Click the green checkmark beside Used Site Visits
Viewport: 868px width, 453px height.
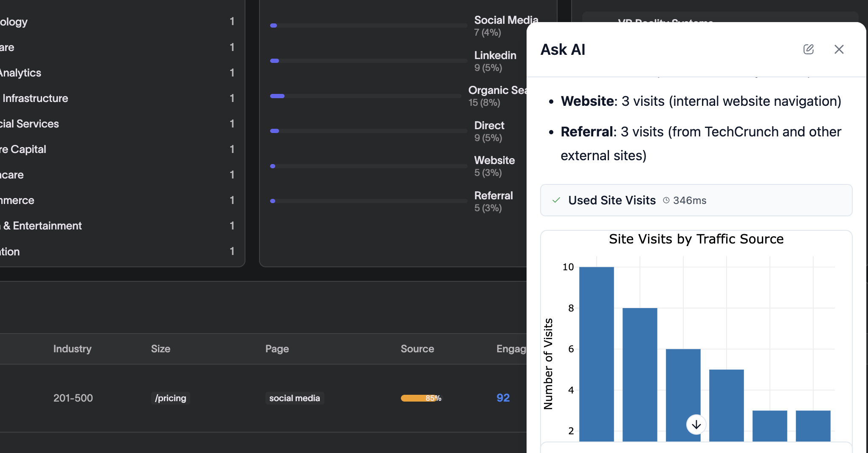(556, 200)
